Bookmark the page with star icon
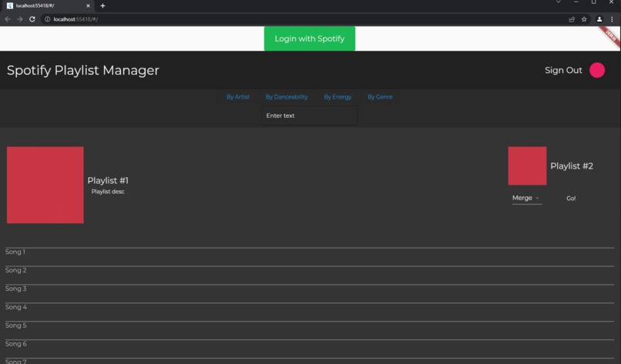The width and height of the screenshot is (621, 364). 584,19
